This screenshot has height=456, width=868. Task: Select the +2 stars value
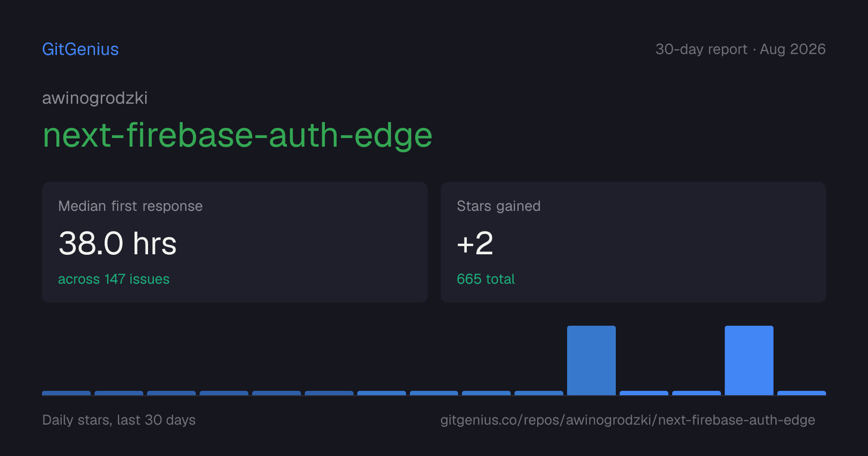pyautogui.click(x=475, y=243)
